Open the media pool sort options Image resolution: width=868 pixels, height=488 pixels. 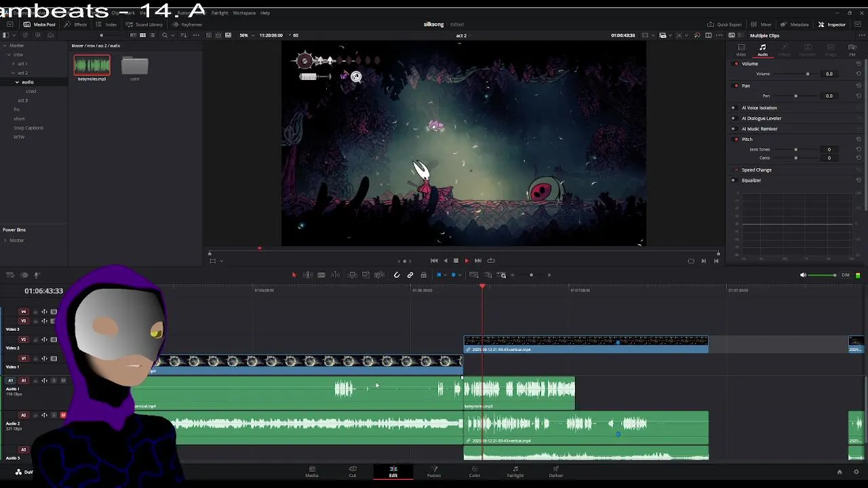(x=184, y=35)
